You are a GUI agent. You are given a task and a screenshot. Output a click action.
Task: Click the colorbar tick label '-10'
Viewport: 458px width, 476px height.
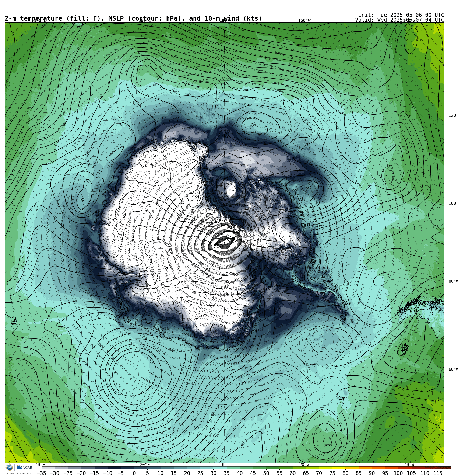[x=108, y=473]
